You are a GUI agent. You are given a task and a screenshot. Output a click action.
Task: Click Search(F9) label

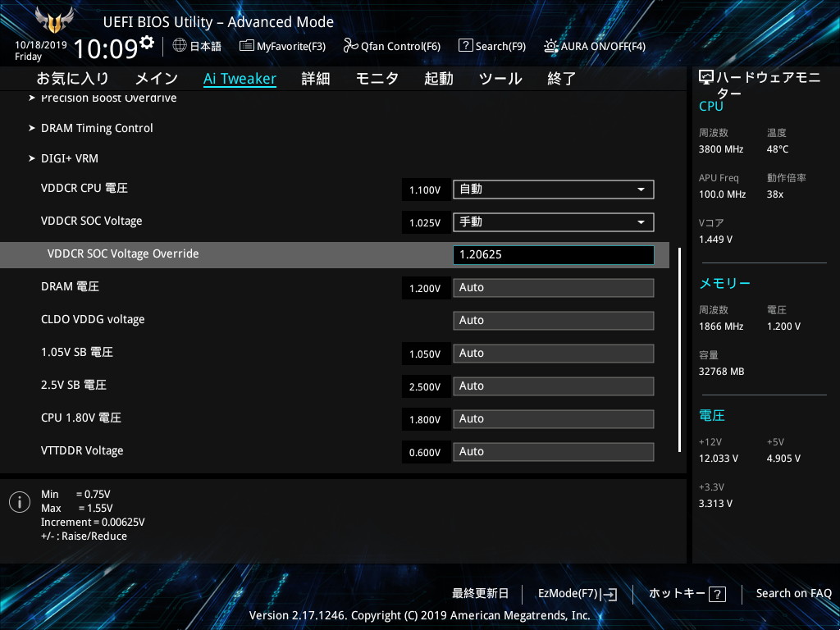click(x=500, y=47)
